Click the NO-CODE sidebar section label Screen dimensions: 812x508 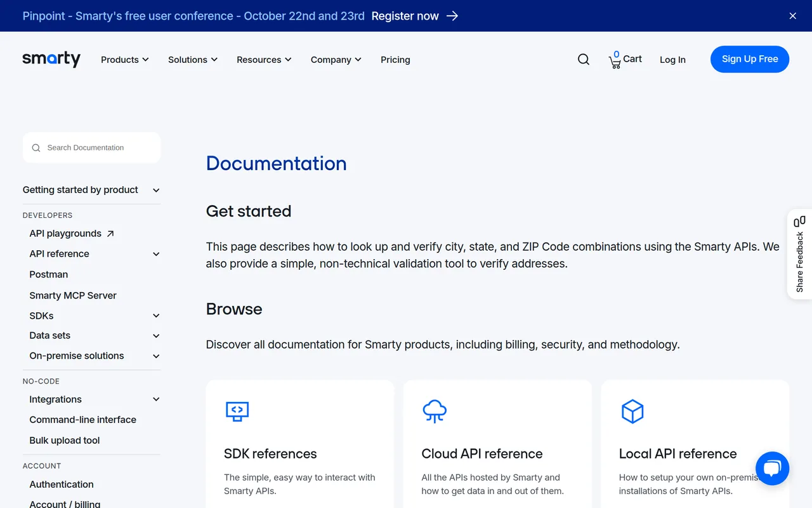pyautogui.click(x=41, y=382)
